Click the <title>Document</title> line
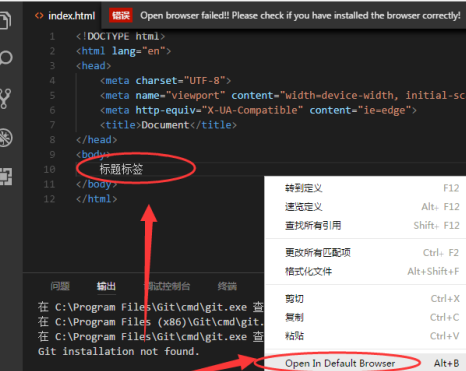The width and height of the screenshot is (466, 371). click(x=168, y=125)
